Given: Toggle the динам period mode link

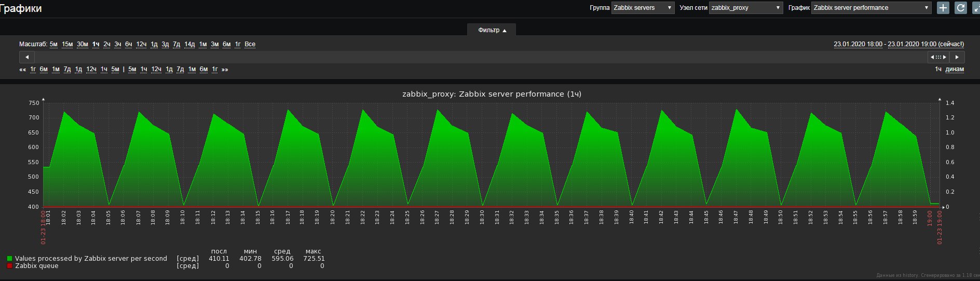Looking at the screenshot, I should 955,70.
